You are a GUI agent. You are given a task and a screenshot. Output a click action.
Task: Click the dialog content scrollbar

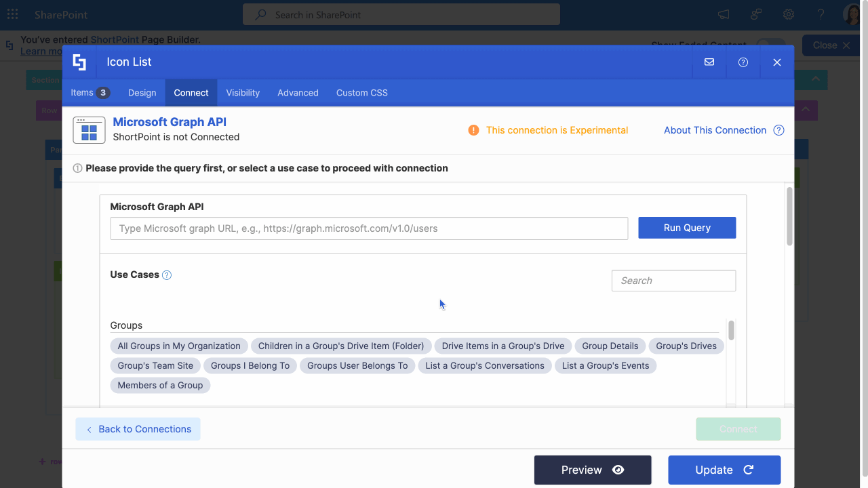point(789,216)
